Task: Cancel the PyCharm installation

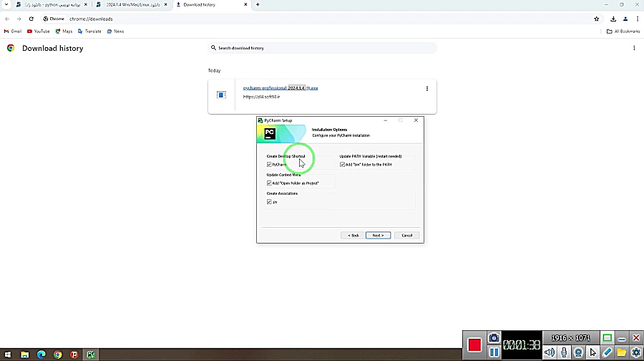Action: point(406,236)
